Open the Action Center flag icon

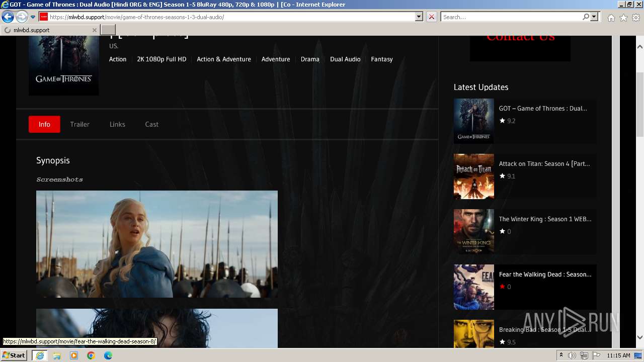click(x=596, y=355)
